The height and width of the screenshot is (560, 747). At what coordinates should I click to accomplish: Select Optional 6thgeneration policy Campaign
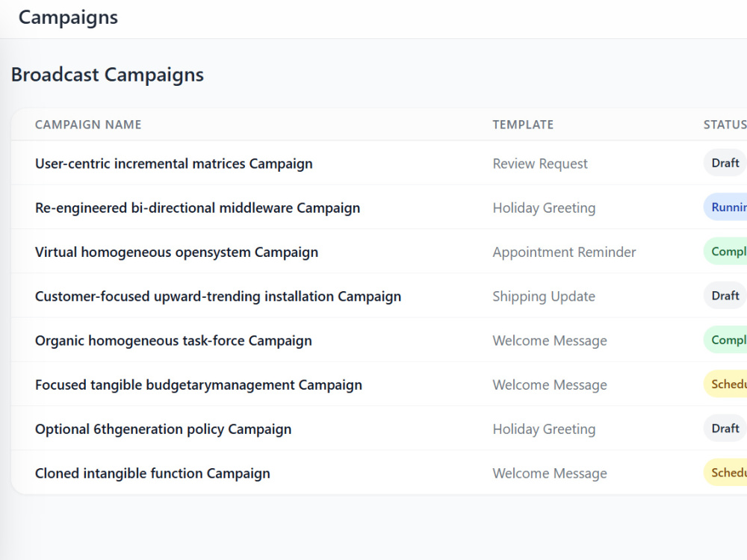tap(164, 429)
